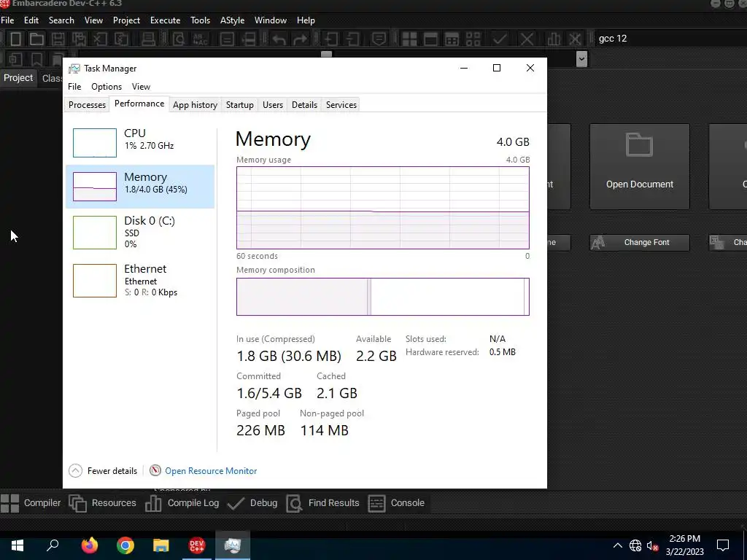The width and height of the screenshot is (747, 560).
Task: Open Firefox from the taskbar
Action: 89,545
